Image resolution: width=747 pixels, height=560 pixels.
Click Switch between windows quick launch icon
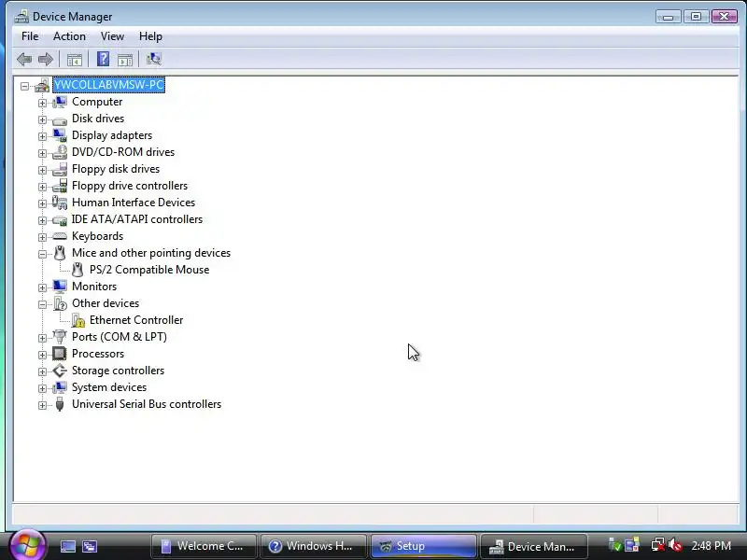tap(90, 546)
